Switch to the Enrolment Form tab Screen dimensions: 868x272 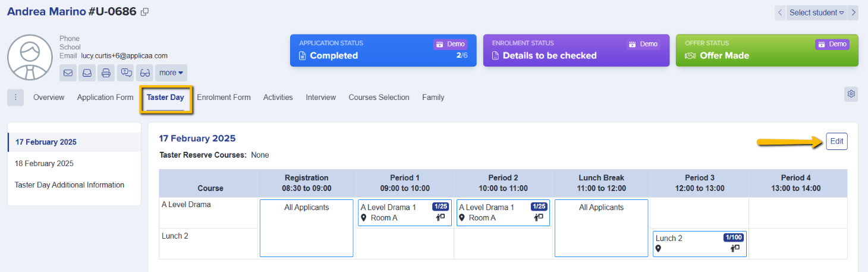224,98
